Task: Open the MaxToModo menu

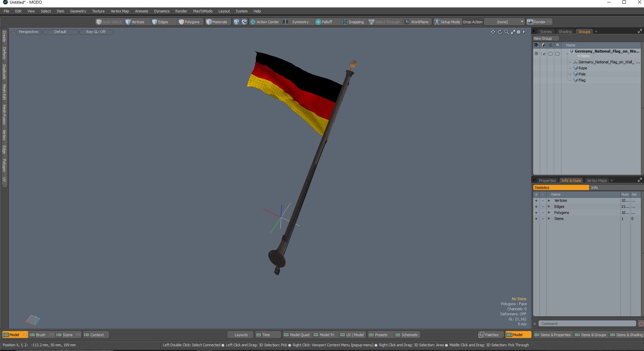Action: pos(203,11)
